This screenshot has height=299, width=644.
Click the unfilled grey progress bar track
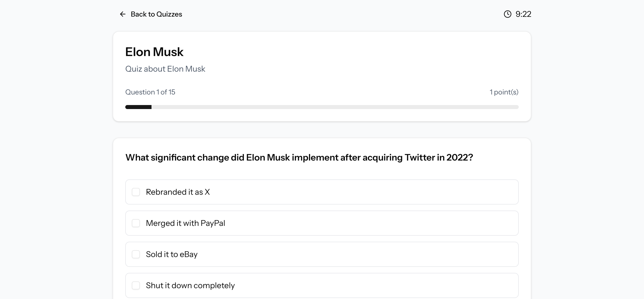[335, 107]
